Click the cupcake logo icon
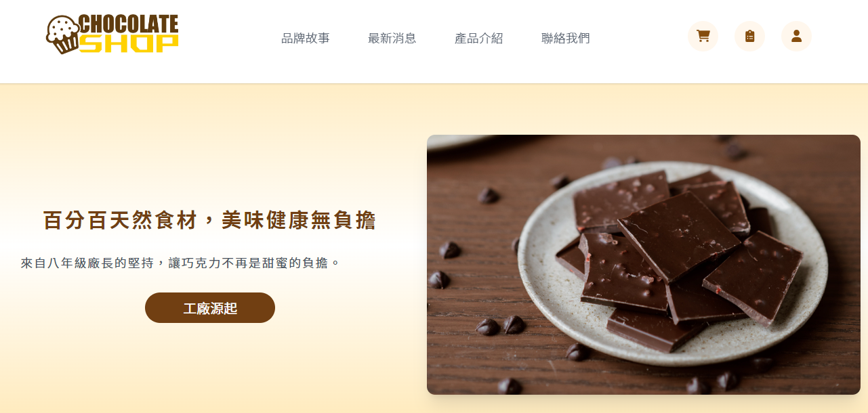The height and width of the screenshot is (413, 868). 62,35
